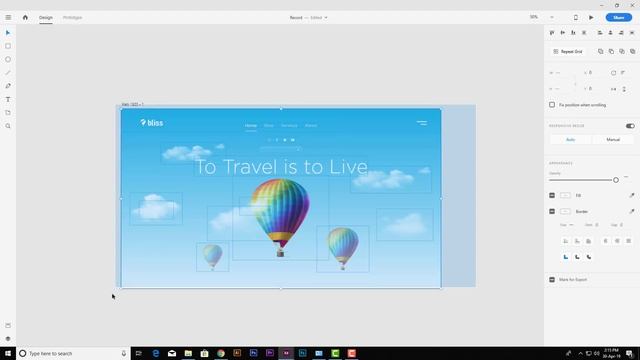The image size is (640, 360).
Task: Start desktop preview play button
Action: coord(591,18)
